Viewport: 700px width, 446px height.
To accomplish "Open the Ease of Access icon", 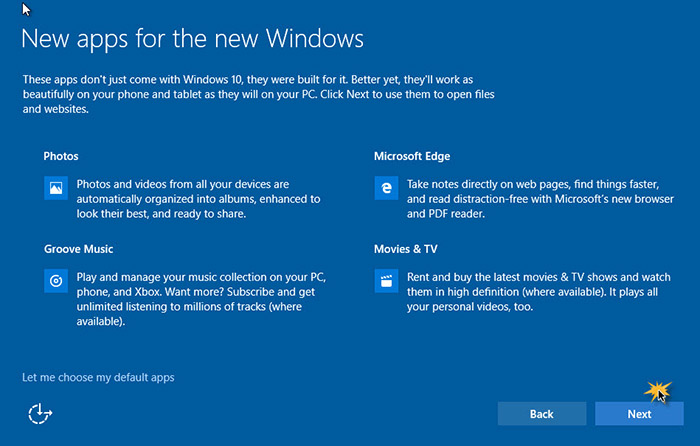I will (x=40, y=414).
